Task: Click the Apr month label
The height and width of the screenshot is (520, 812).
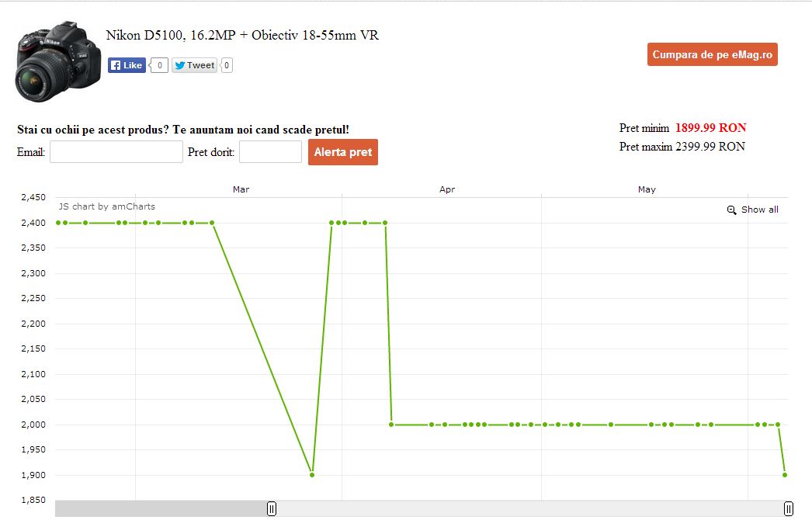Action: click(447, 189)
